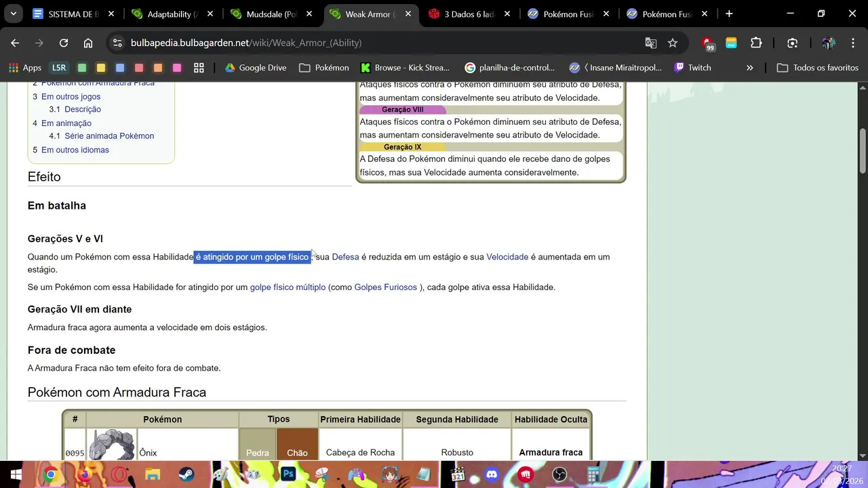Open File Explorer from the taskbar

[153, 474]
